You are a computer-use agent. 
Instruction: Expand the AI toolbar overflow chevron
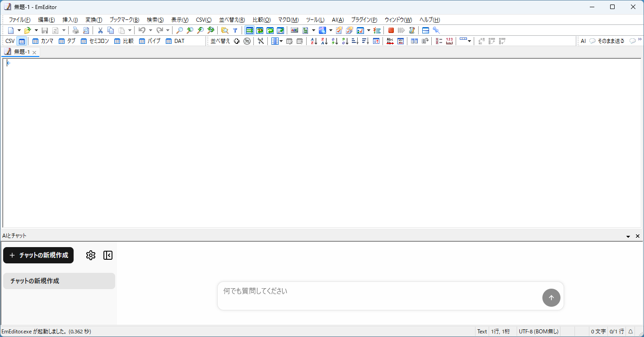coord(639,40)
